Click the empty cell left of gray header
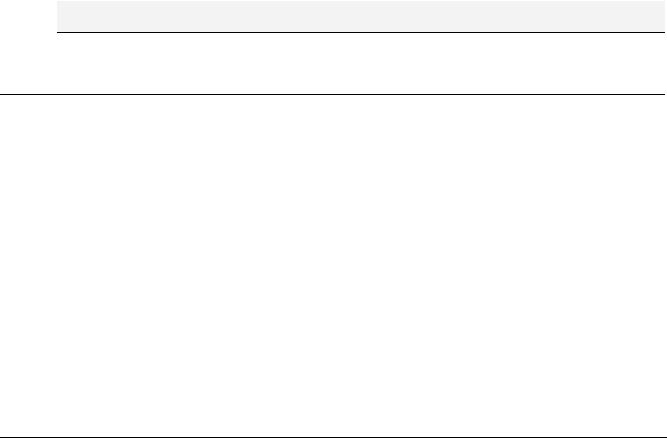This screenshot has height=438, width=667. 28,16
